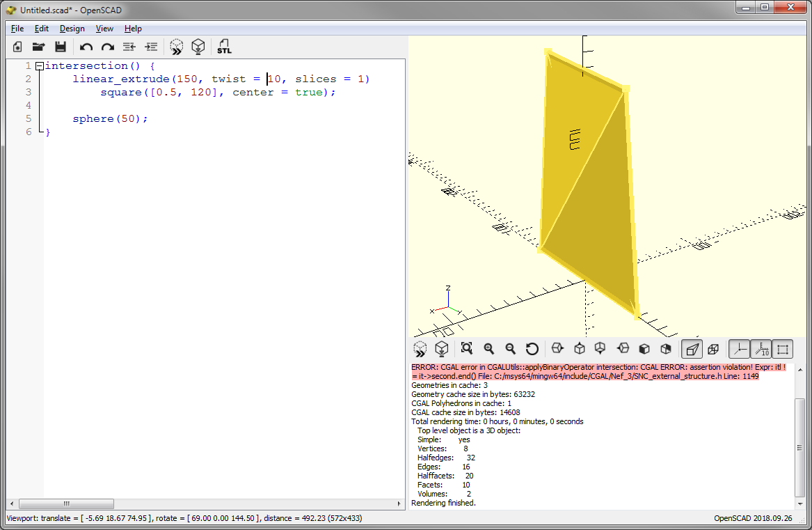Collapse the intersection code block

pos(39,65)
